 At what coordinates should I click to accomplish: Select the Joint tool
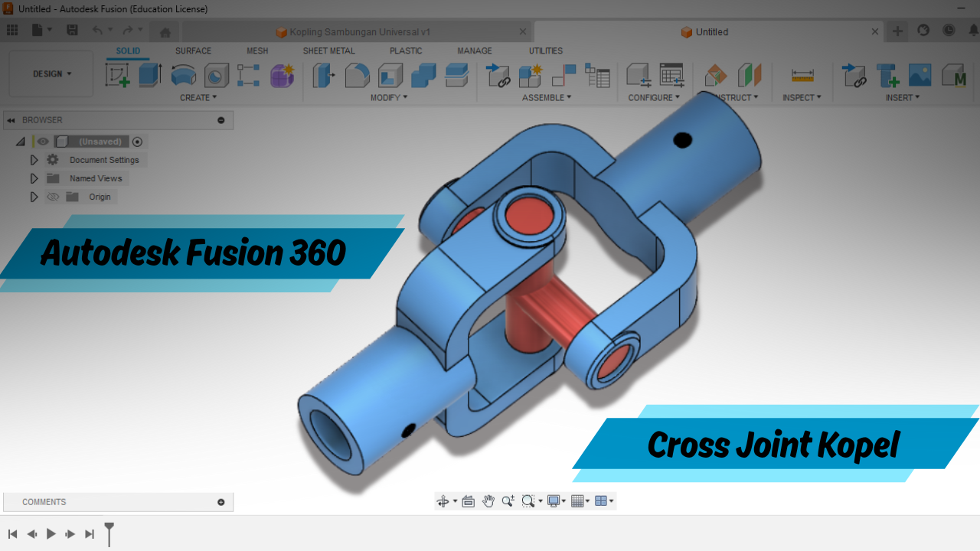click(563, 75)
